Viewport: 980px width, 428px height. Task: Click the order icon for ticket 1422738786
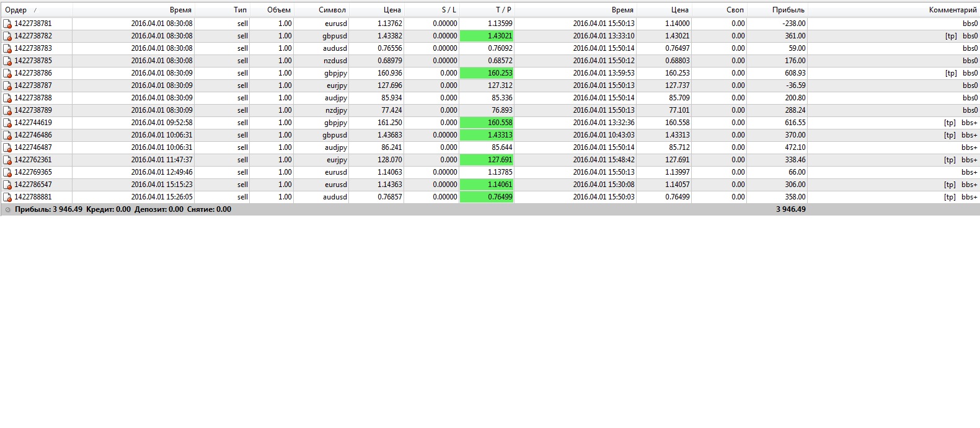7,73
